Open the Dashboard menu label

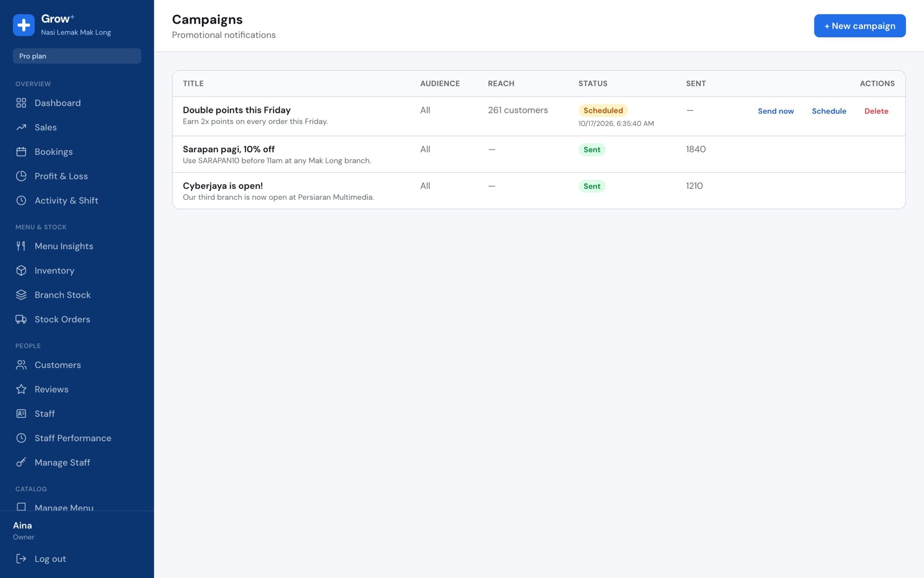click(x=58, y=103)
